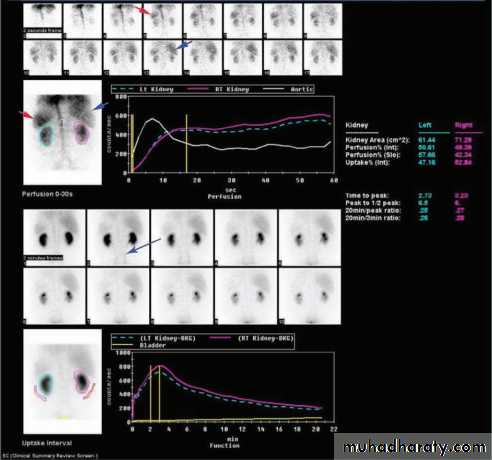Select the yellow bladder ROI on the Uptake interval image
Image resolution: width=492 pixels, height=460 pixels.
tap(63, 418)
